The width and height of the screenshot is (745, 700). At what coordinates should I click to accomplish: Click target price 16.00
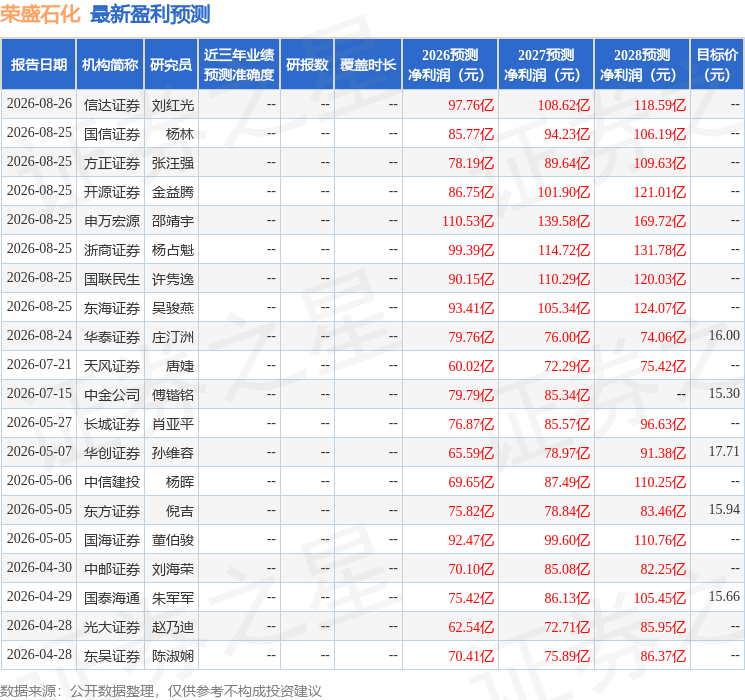724,336
